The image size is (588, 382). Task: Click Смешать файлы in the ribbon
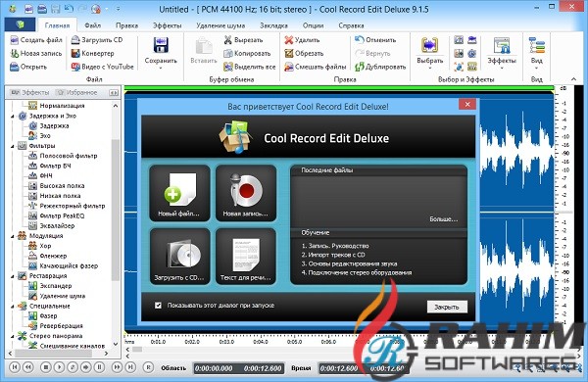[315, 67]
